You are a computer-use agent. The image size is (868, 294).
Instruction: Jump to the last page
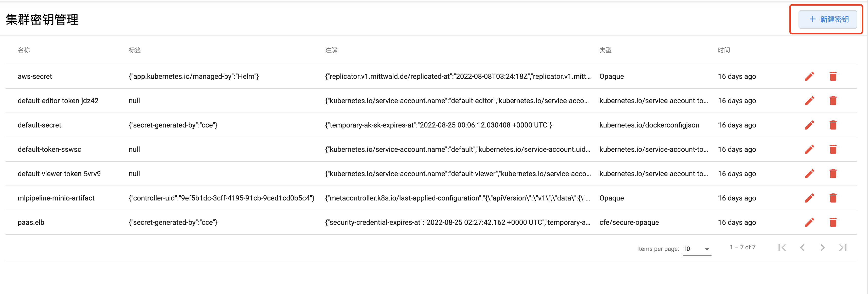click(x=843, y=248)
